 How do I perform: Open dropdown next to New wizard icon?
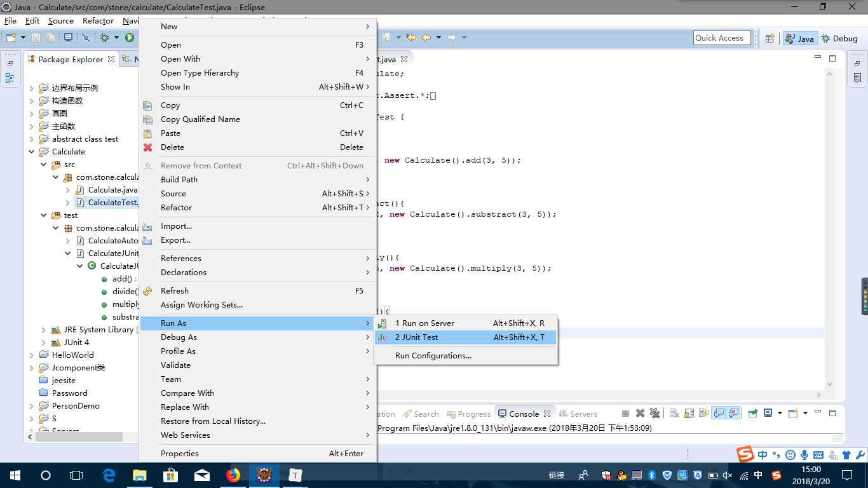pyautogui.click(x=24, y=38)
